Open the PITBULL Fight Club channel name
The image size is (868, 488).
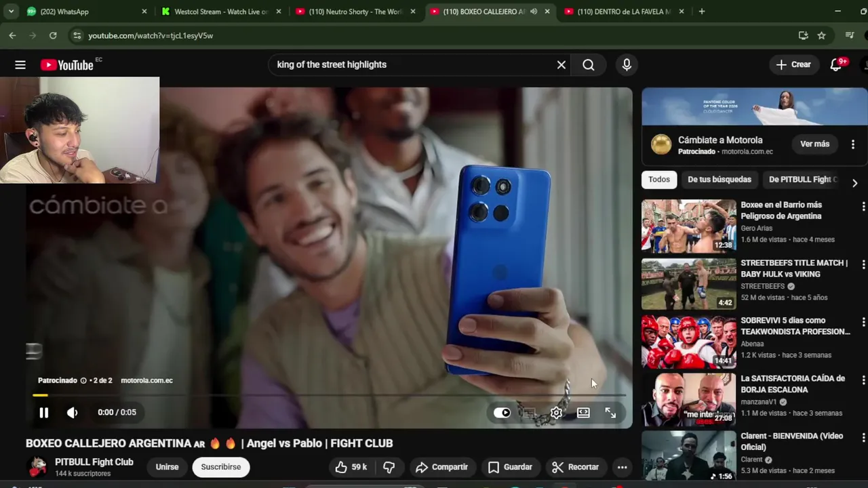94,462
